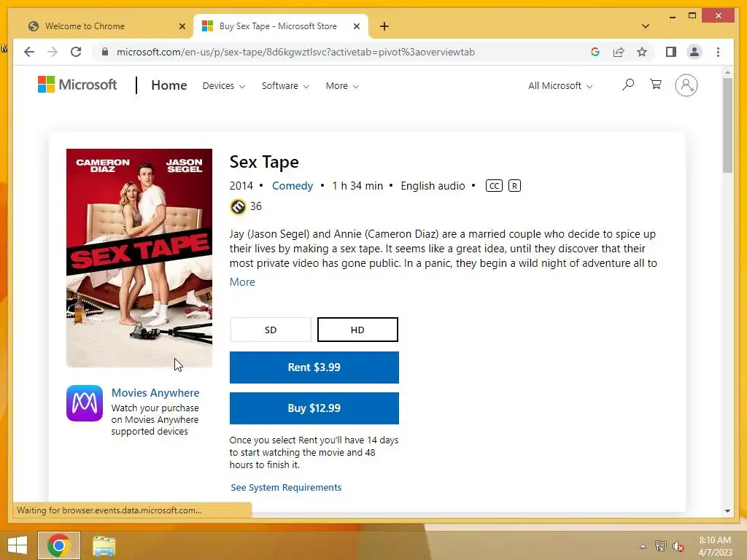Open the Chrome side panel icon
The image size is (747, 560).
pyautogui.click(x=671, y=52)
